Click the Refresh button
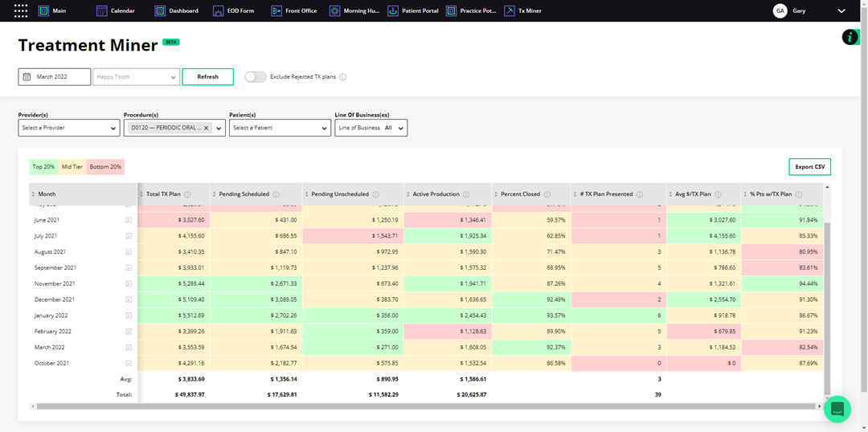This screenshot has height=432, width=868. [207, 77]
